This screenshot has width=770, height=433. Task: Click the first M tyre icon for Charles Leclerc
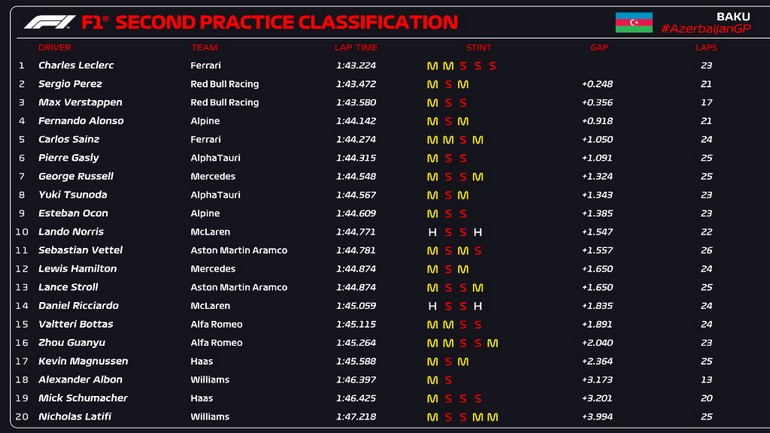click(x=433, y=66)
